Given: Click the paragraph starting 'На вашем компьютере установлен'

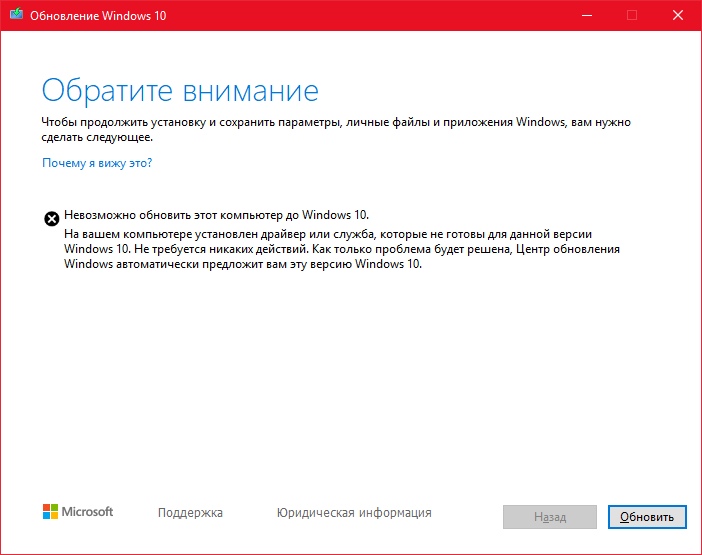Looking at the screenshot, I should pyautogui.click(x=342, y=249).
